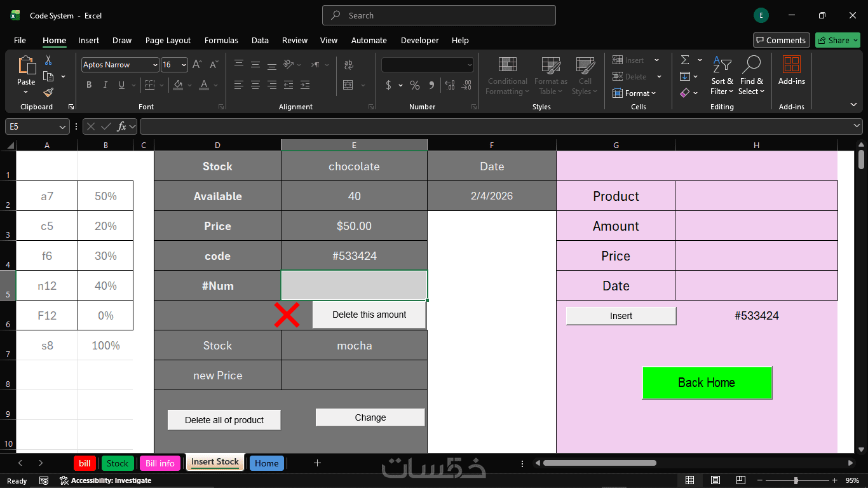This screenshot has width=868, height=488.
Task: Toggle Wrap Text
Action: tap(348, 64)
